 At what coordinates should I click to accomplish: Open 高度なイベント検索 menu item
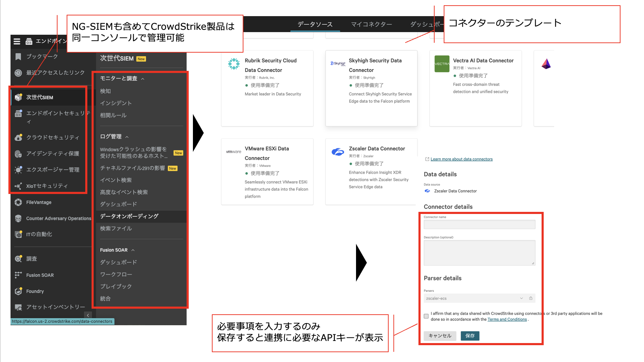[x=124, y=192]
